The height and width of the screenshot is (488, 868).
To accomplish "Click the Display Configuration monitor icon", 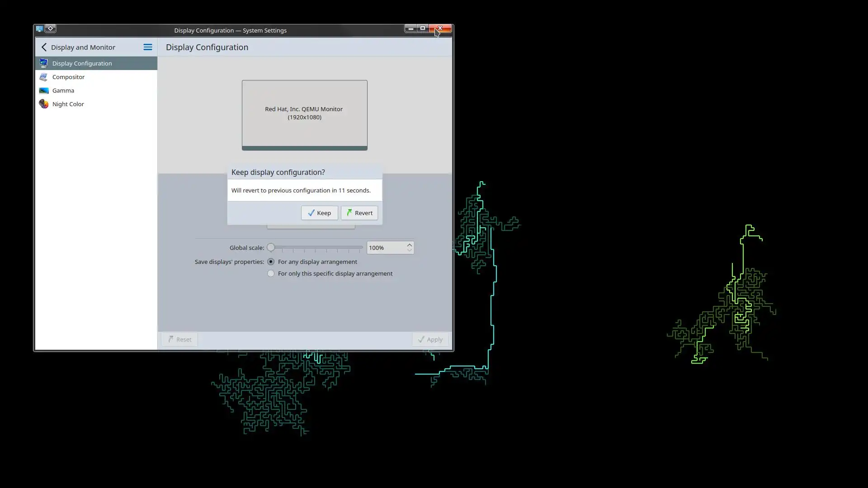I will 43,63.
